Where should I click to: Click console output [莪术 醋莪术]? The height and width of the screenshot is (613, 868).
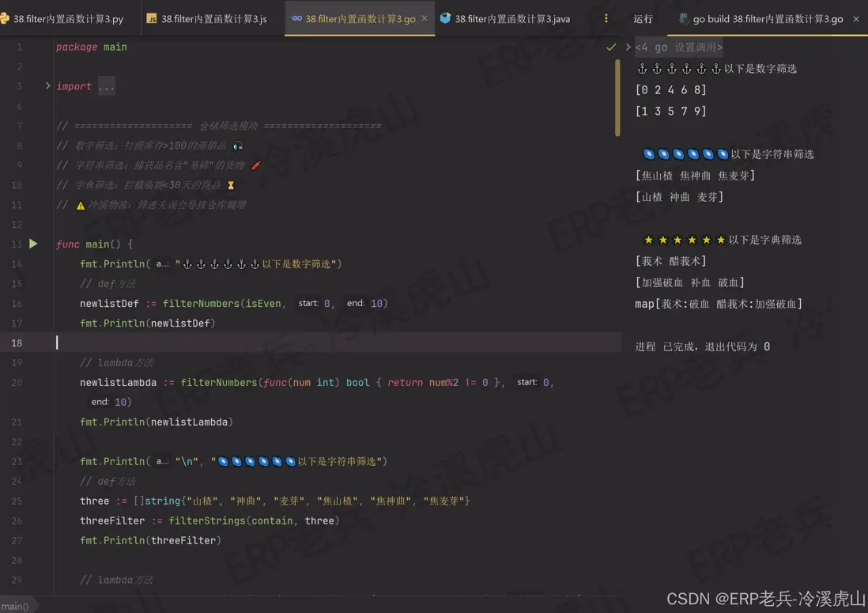coord(670,261)
